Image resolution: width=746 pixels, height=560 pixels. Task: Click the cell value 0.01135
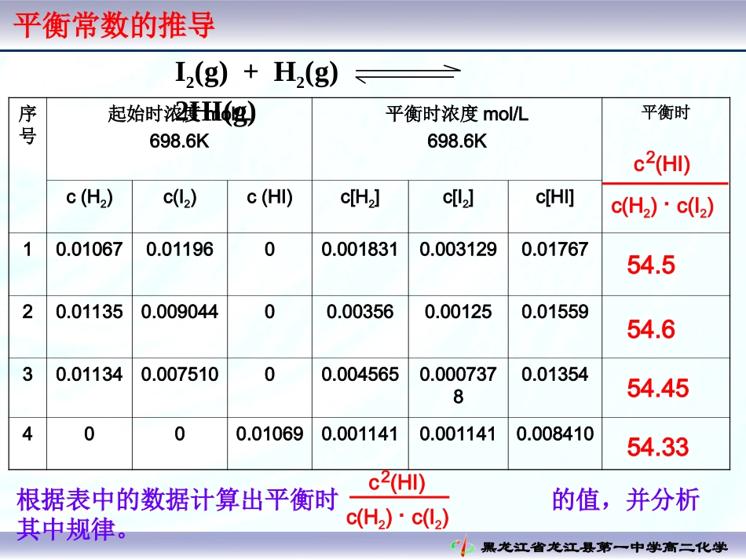90,312
